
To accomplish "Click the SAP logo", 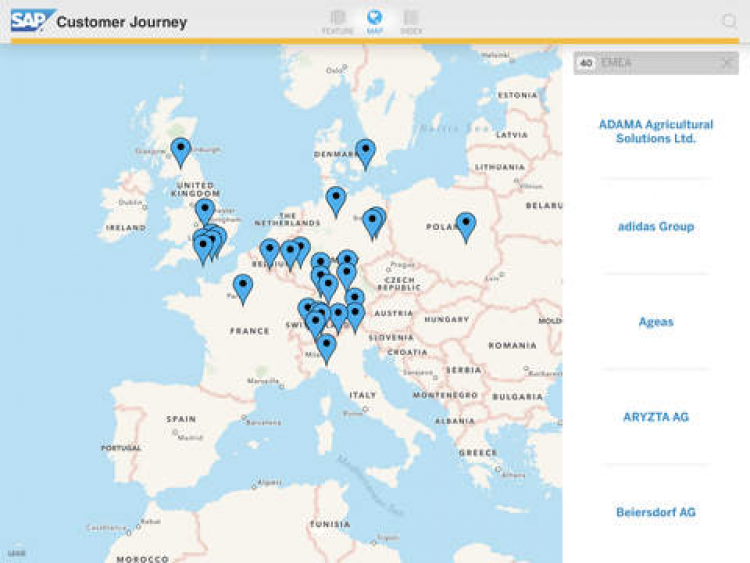I will pos(32,21).
